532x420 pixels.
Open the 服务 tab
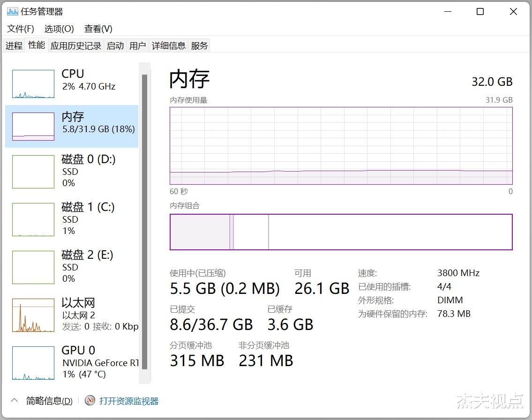(x=199, y=45)
